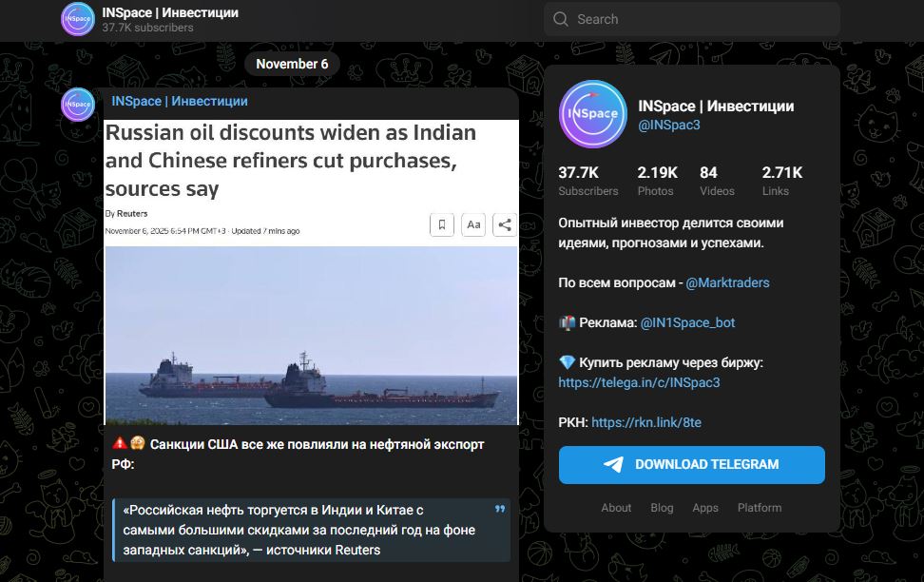Click the bookmark icon in the article image
Screen dimensions: 924x582
tap(442, 224)
